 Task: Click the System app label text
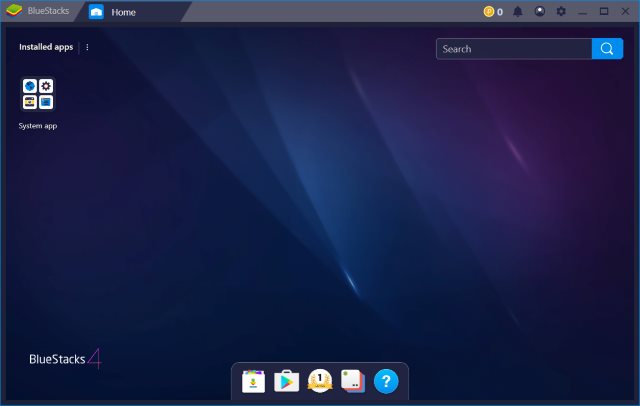click(x=38, y=126)
